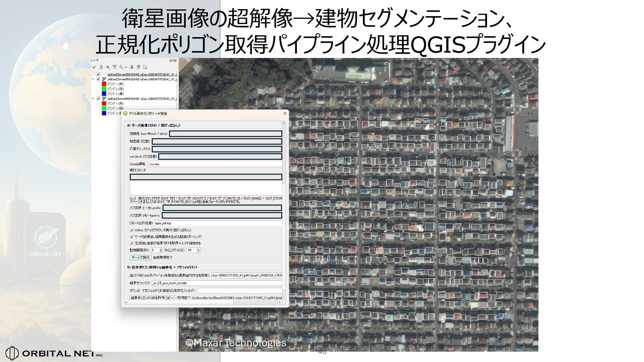Collapse the bottom raster layer's band list
The height and width of the screenshot is (362, 644).
pyautogui.click(x=93, y=99)
